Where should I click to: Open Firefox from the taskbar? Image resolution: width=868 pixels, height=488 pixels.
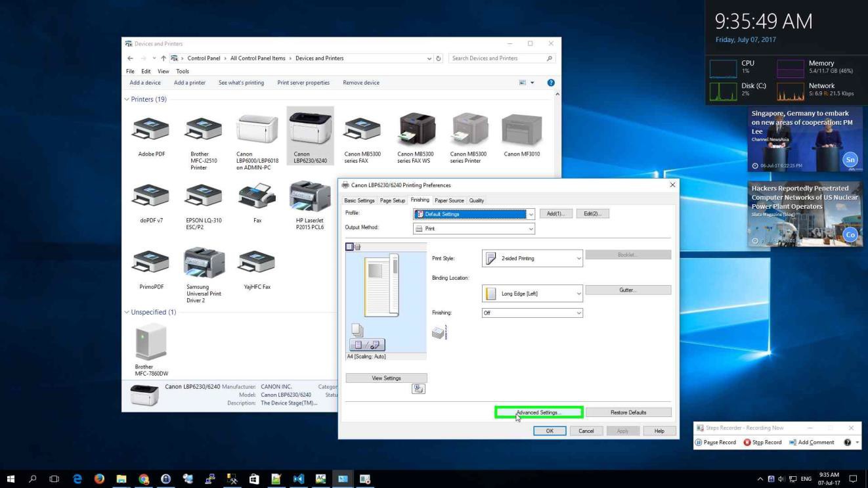[x=99, y=479]
